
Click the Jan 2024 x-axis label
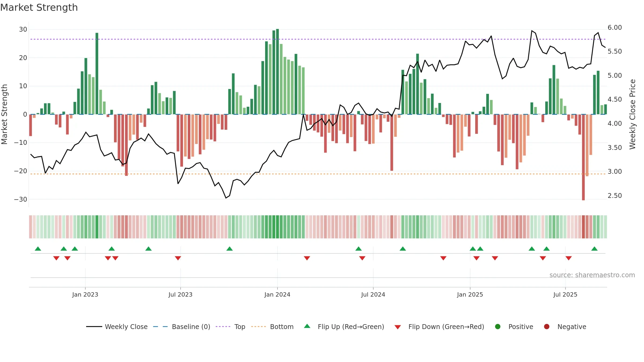[x=277, y=294]
